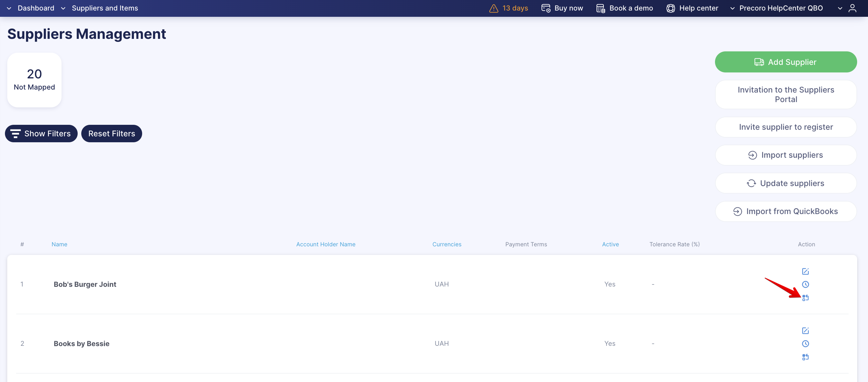Open Invitation to the Suppliers Portal
868x382 pixels.
[x=786, y=95]
